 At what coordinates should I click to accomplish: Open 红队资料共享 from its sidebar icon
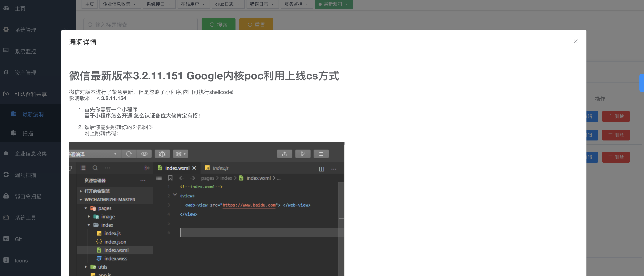pyautogui.click(x=6, y=94)
